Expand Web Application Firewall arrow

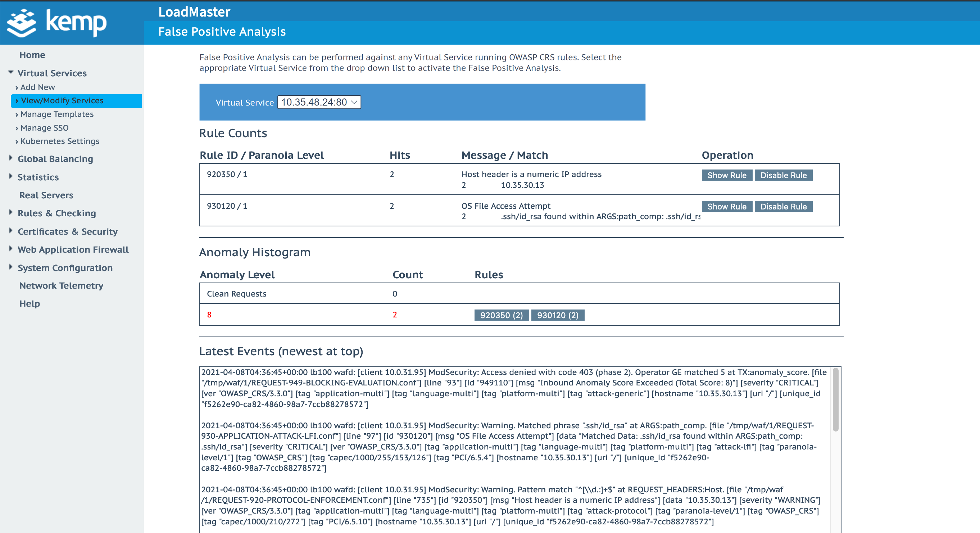point(11,248)
